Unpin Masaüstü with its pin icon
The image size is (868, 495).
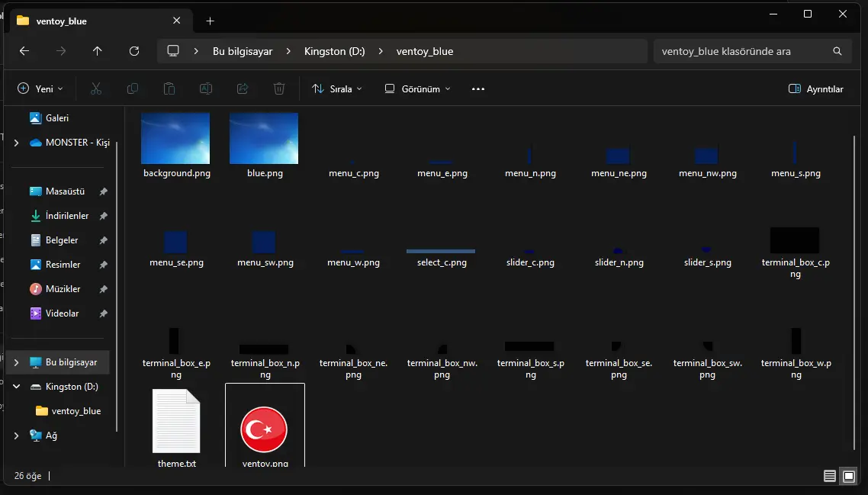[x=103, y=191]
